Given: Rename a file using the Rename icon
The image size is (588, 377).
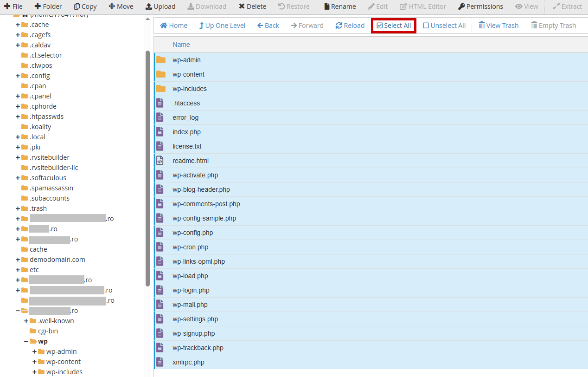Looking at the screenshot, I should (x=339, y=6).
